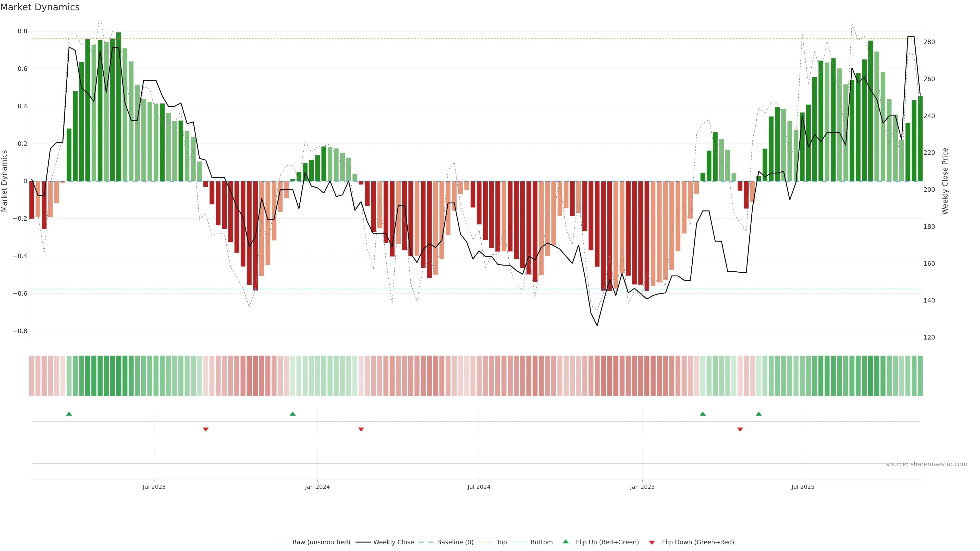980x551 pixels.
Task: Toggle Weekly Close legend entry
Action: click(393, 542)
